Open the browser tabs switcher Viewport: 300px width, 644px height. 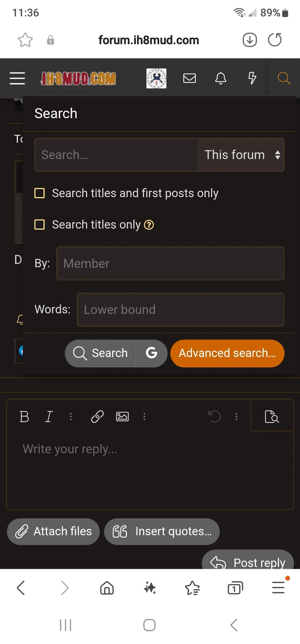(x=235, y=588)
